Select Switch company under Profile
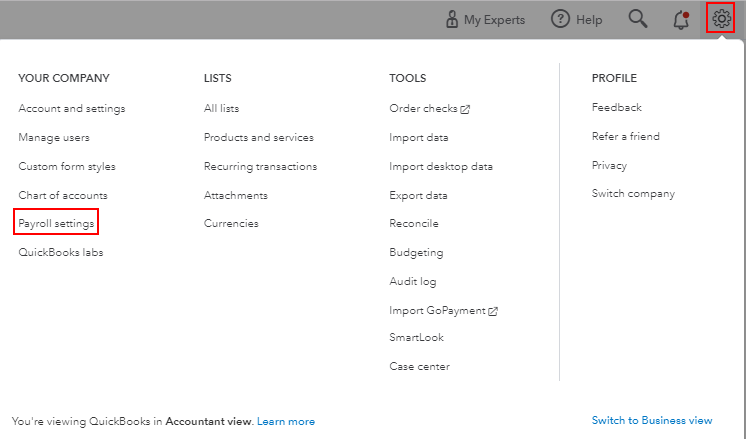The height and width of the screenshot is (439, 746). click(632, 193)
